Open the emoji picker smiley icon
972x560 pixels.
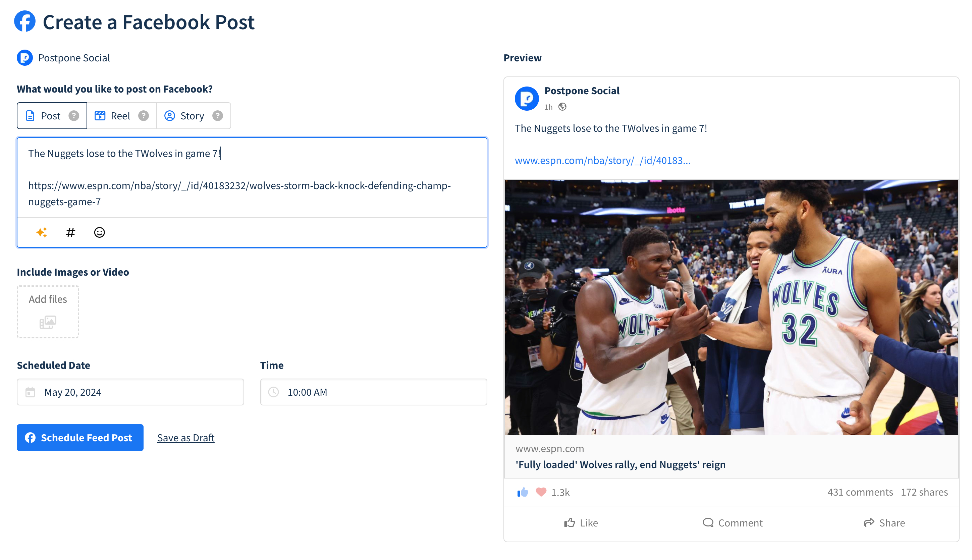[99, 232]
